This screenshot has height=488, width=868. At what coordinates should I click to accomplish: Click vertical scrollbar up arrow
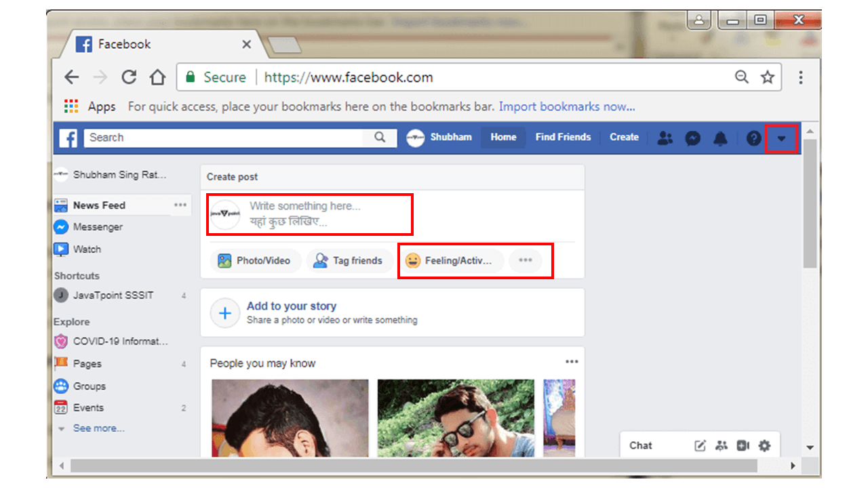pyautogui.click(x=810, y=131)
